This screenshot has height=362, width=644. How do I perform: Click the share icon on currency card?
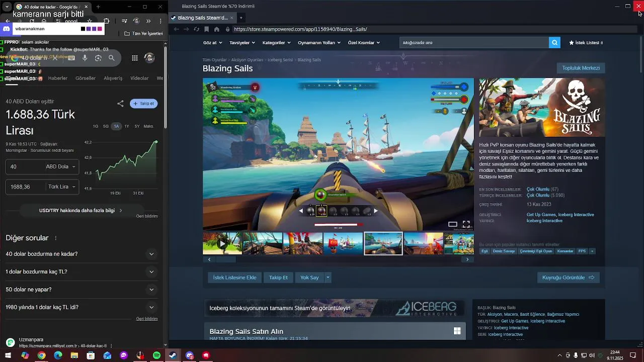coord(120,104)
